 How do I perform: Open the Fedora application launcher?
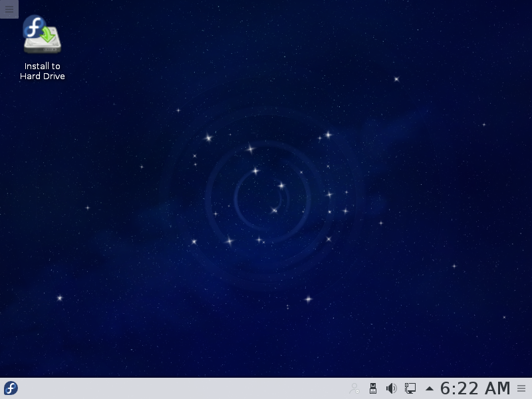[x=11, y=388]
